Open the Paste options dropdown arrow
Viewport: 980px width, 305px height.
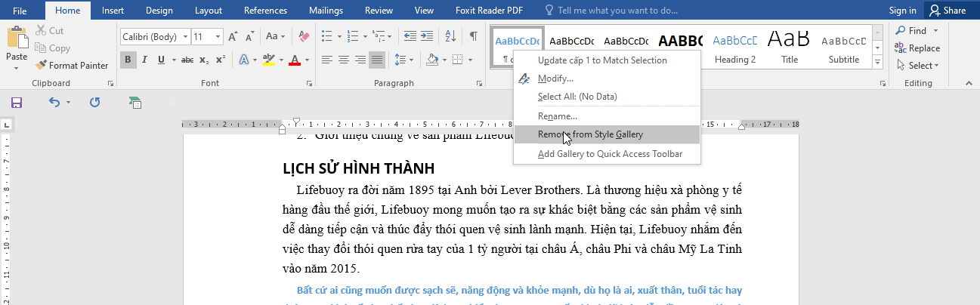coord(17,68)
